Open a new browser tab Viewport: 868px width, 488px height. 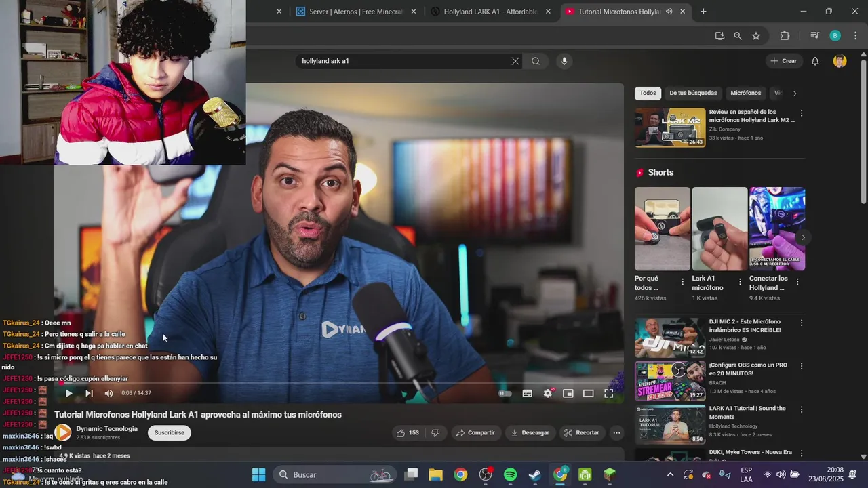(x=703, y=12)
